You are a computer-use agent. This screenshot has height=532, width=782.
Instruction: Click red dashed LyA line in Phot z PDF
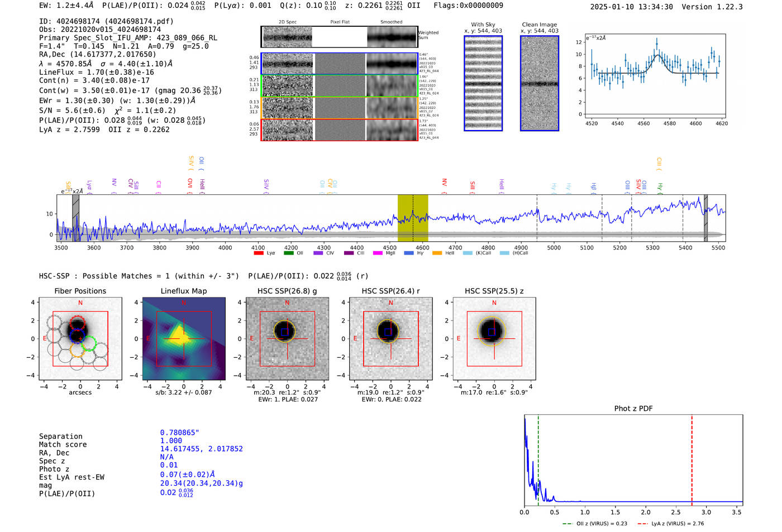(x=692, y=460)
